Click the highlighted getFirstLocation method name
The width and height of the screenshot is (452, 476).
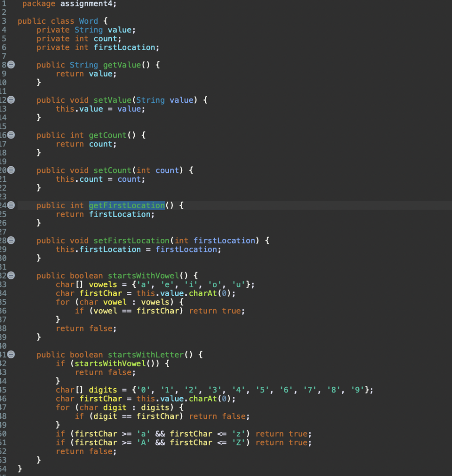[127, 205]
